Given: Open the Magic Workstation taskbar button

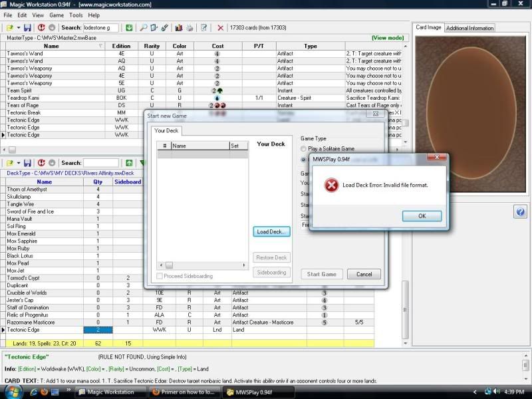Looking at the screenshot, I should 110,392.
